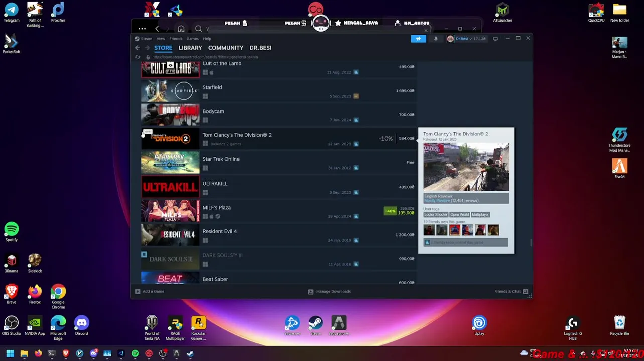Open the ATLauncher desktop shortcut
The height and width of the screenshot is (361, 644).
502,13
